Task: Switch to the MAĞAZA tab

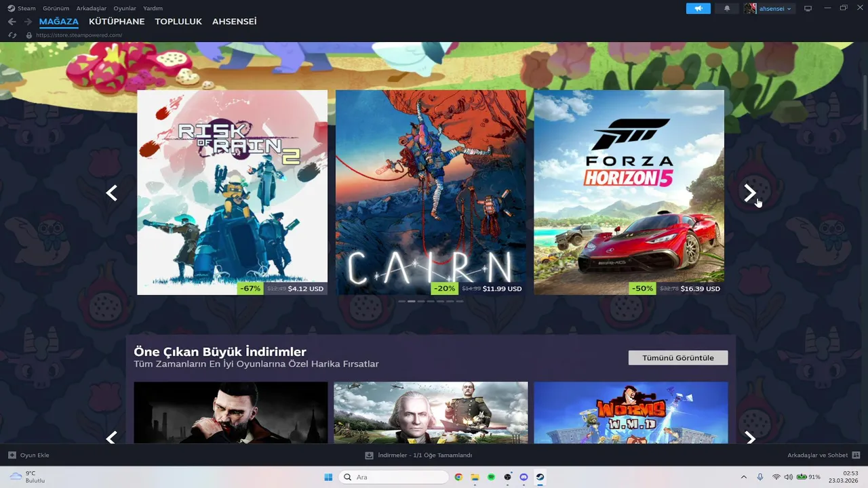Action: coord(59,22)
